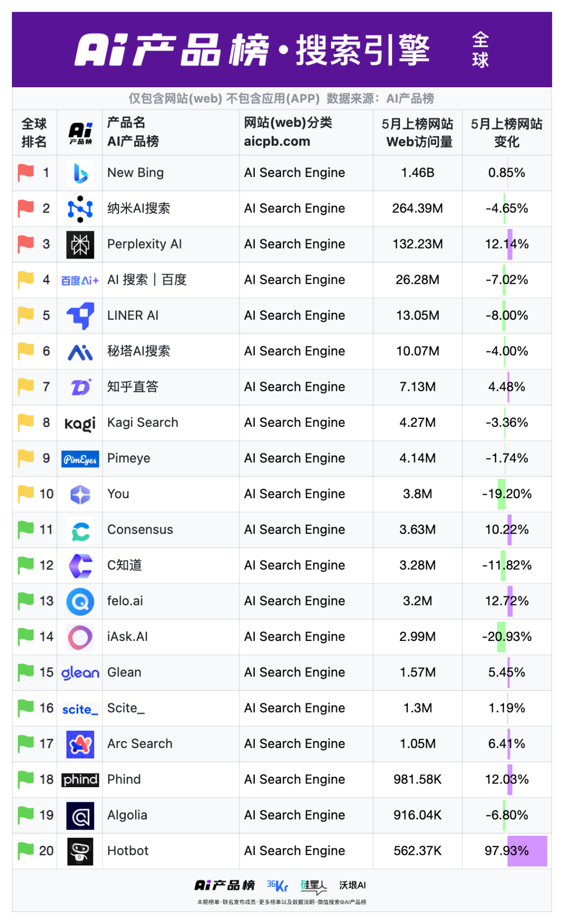Viewport: 564px width, 924px height.
Task: Click the Consensus logo icon
Action: pos(80,530)
